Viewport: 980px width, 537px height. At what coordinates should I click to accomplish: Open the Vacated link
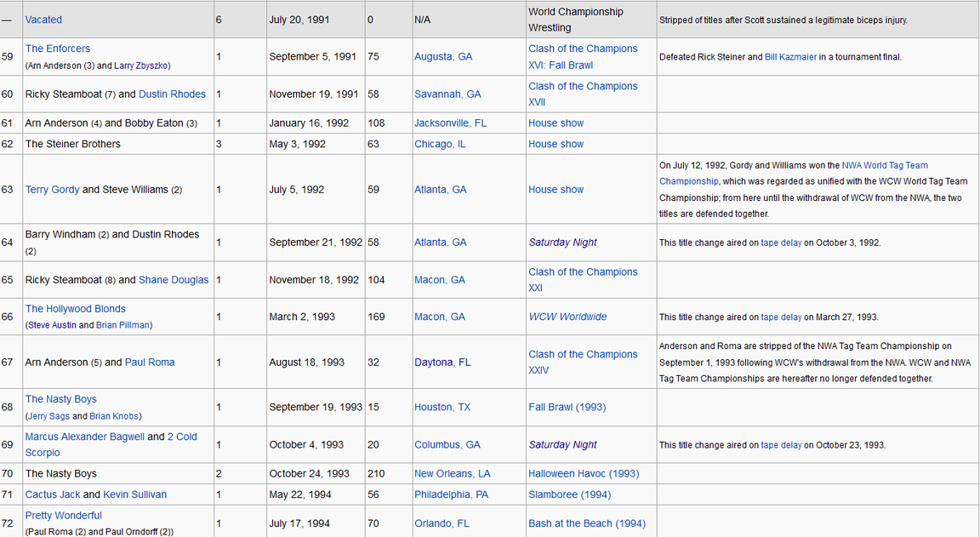pos(43,20)
